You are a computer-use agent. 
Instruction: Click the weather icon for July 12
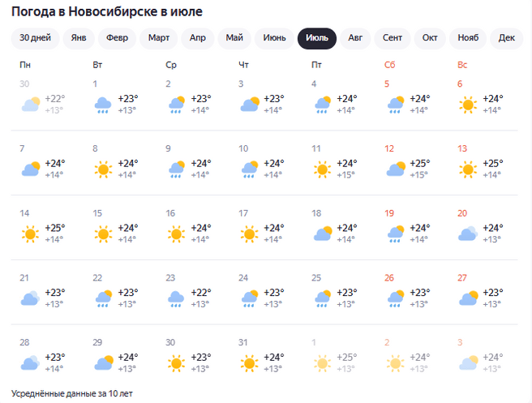(395, 169)
